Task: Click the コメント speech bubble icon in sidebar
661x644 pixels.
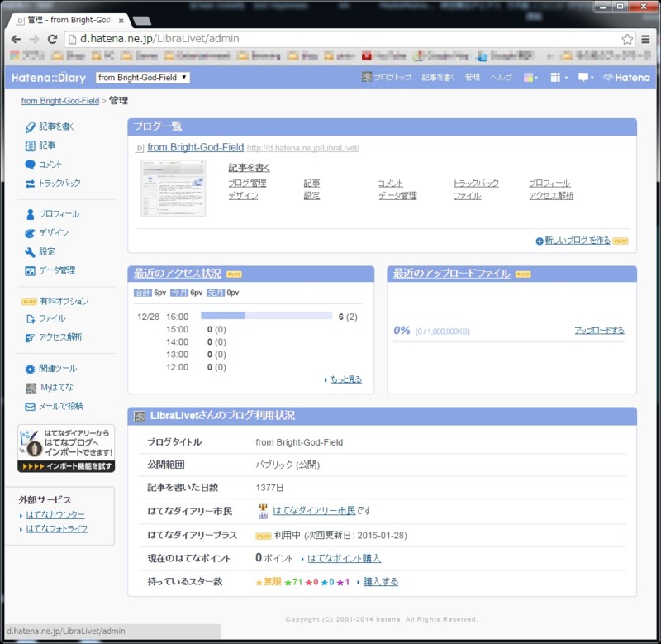Action: tap(30, 165)
